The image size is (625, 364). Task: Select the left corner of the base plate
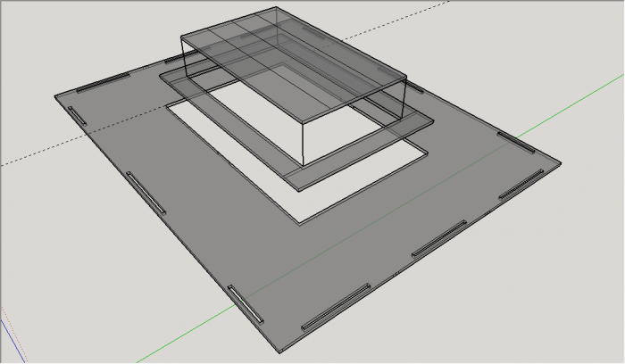pos(54,95)
